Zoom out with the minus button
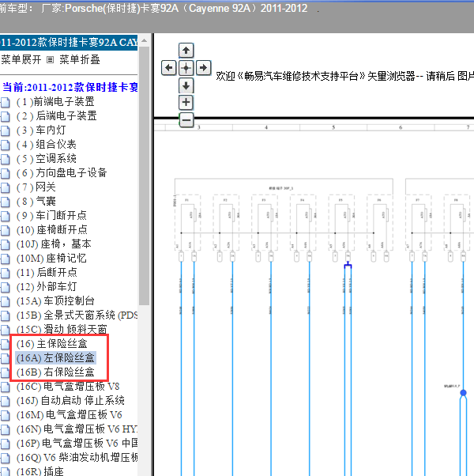 click(186, 120)
